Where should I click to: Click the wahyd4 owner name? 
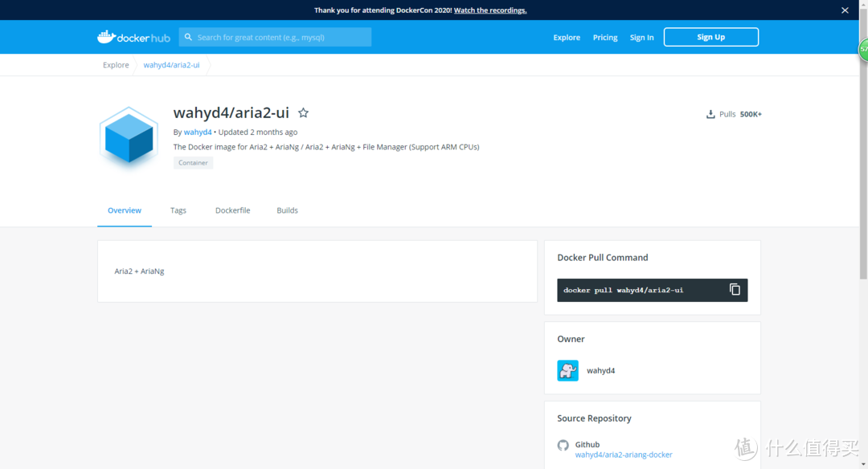coord(600,370)
